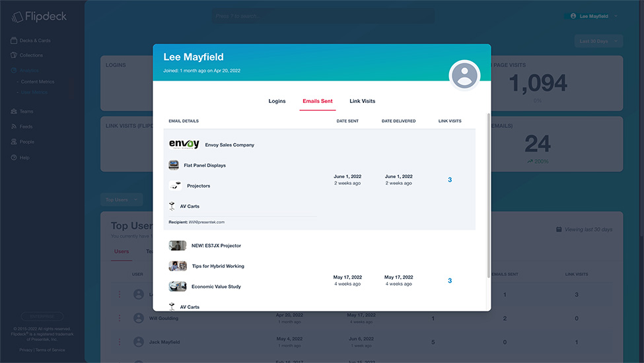
Task: Click Will Goulding's avatar icon
Action: 139,318
